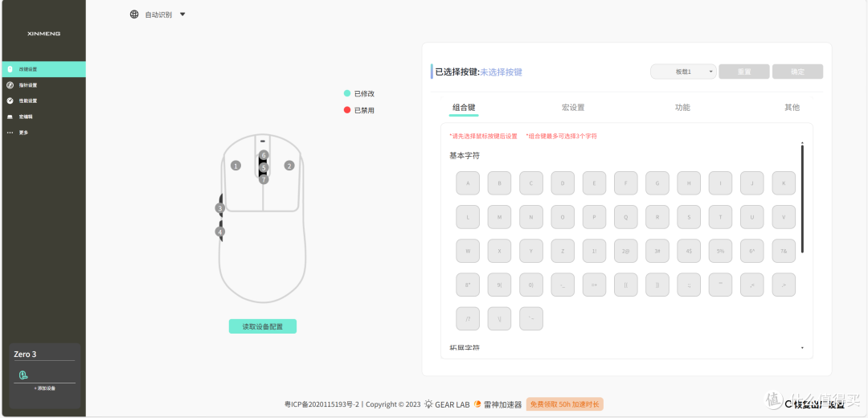Switch to the 宏设置 tab
The width and height of the screenshot is (868, 418).
tap(573, 108)
